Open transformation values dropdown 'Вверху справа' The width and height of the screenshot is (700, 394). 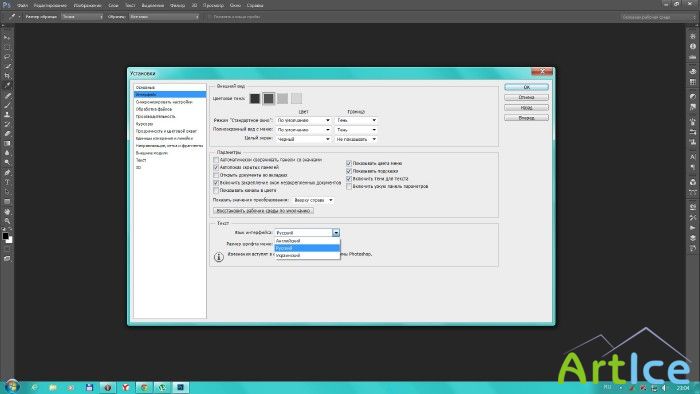(x=313, y=200)
